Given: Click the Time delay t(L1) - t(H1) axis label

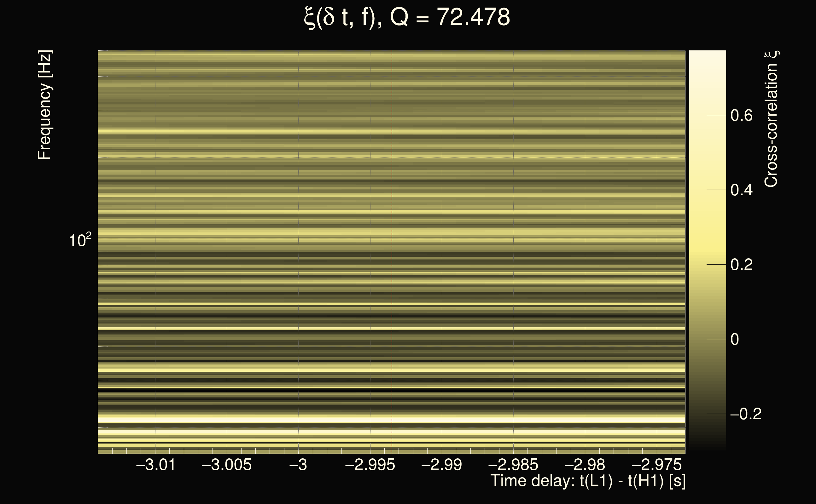Looking at the screenshot, I should pyautogui.click(x=588, y=481).
